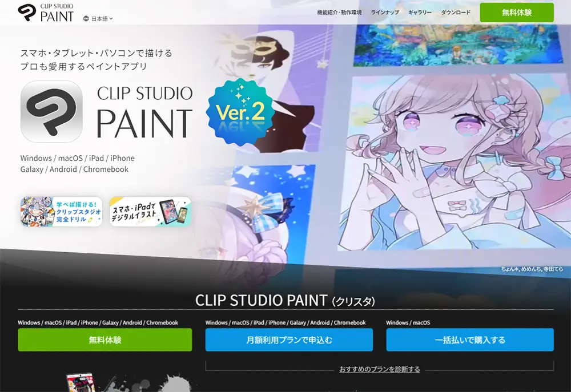Click the 一括払いで購入する button
Screen dimensions: 571x392
coord(470,340)
